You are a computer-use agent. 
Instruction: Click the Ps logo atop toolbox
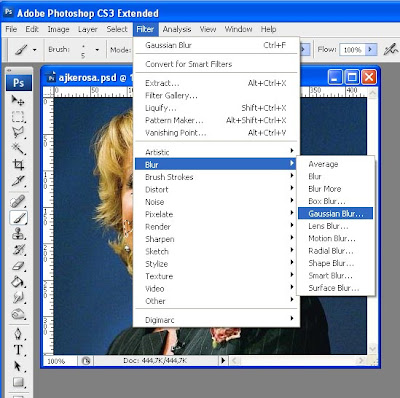[19, 82]
